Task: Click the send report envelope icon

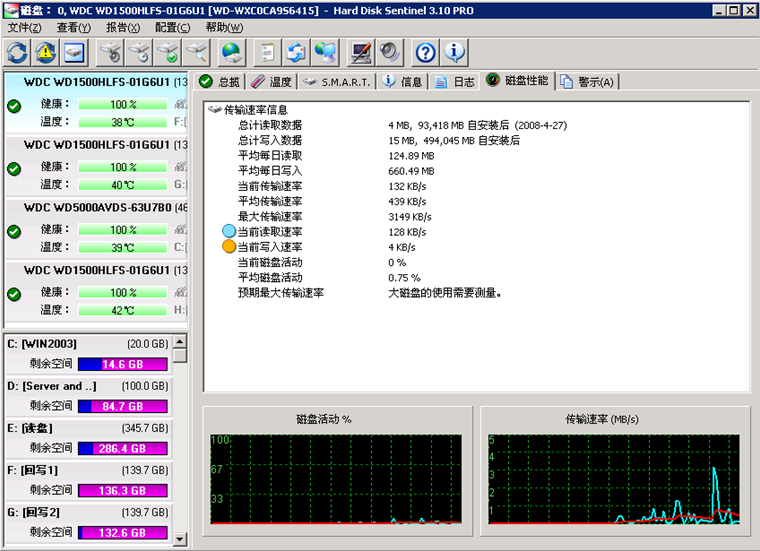Action: point(296,52)
